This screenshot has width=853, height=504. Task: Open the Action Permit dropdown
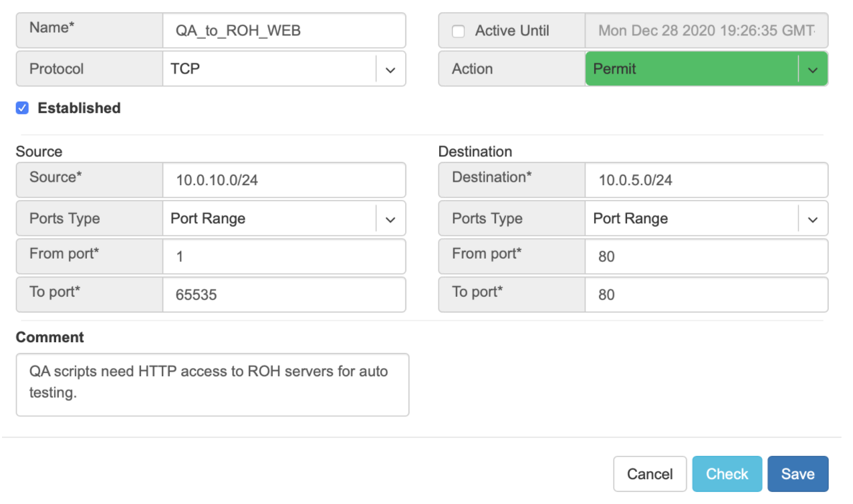[x=692, y=69]
